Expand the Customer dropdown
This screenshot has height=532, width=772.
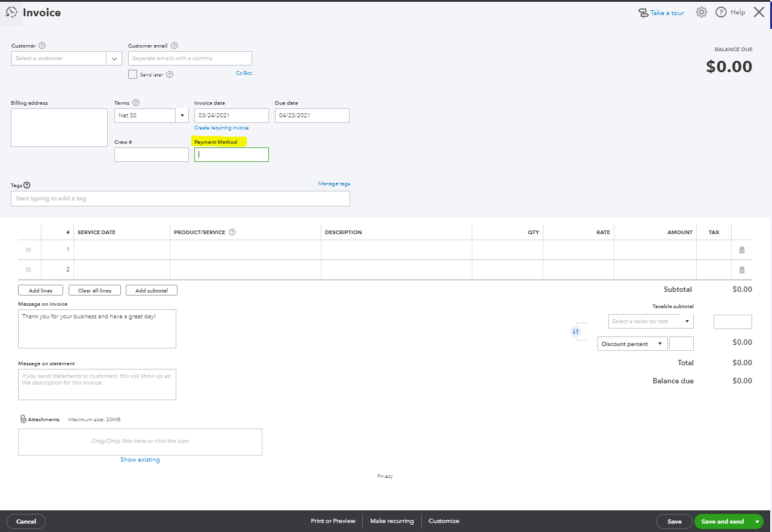[x=114, y=58]
